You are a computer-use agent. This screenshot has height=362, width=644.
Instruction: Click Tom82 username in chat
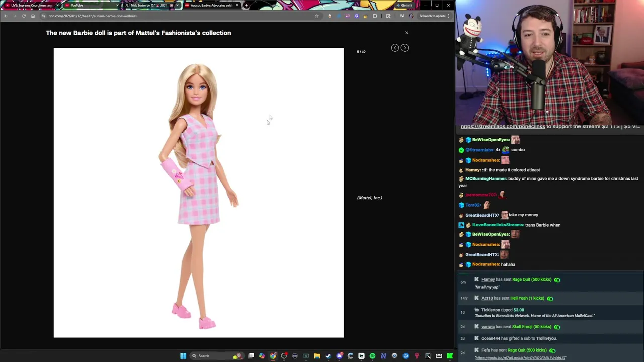pos(473,205)
